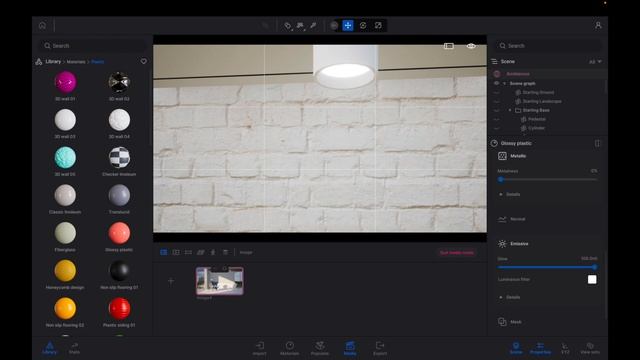Open the Luminance filter white color swatch
This screenshot has height=360, width=640.
[x=592, y=280]
